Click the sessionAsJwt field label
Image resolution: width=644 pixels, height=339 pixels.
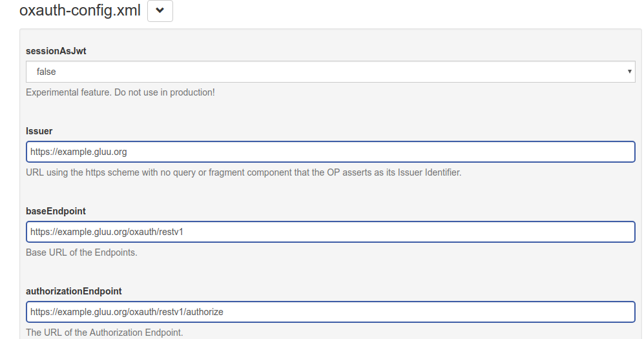point(56,51)
